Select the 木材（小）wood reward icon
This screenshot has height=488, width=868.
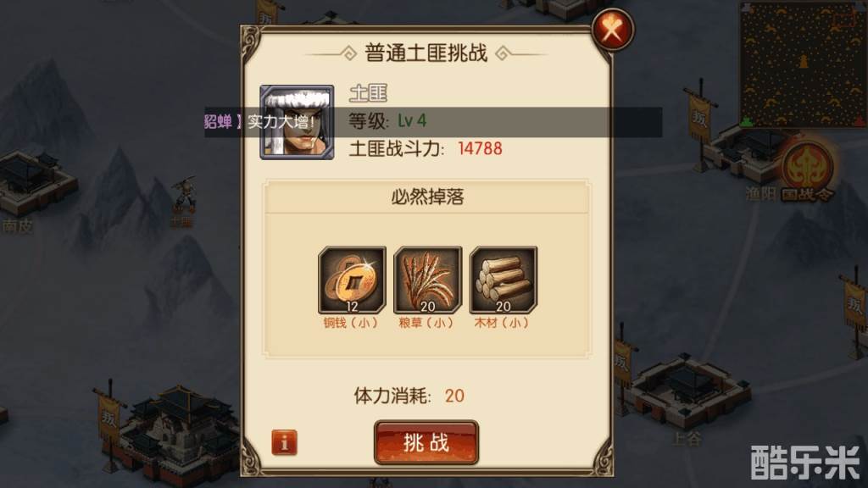(504, 280)
